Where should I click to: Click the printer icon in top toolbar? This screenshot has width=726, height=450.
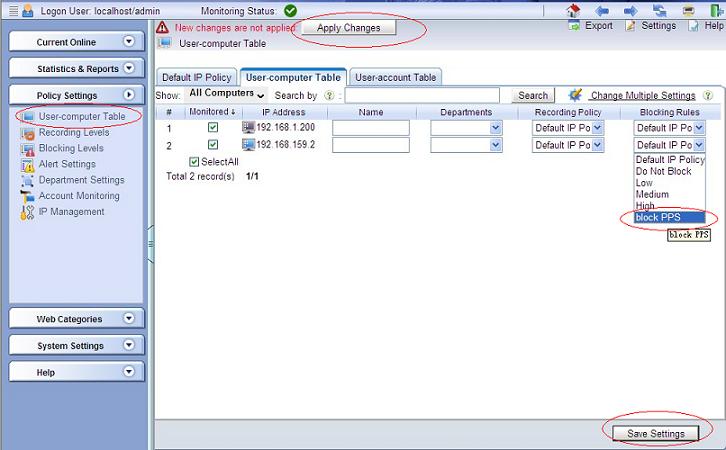pos(688,10)
